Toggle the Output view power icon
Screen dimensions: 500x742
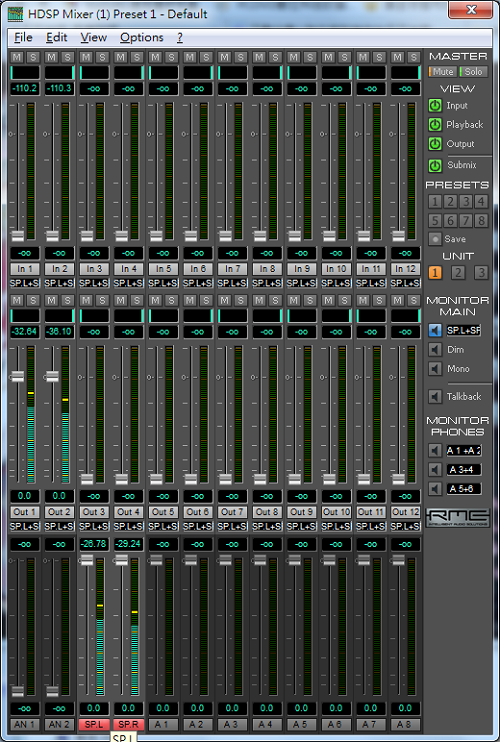pyautogui.click(x=435, y=143)
